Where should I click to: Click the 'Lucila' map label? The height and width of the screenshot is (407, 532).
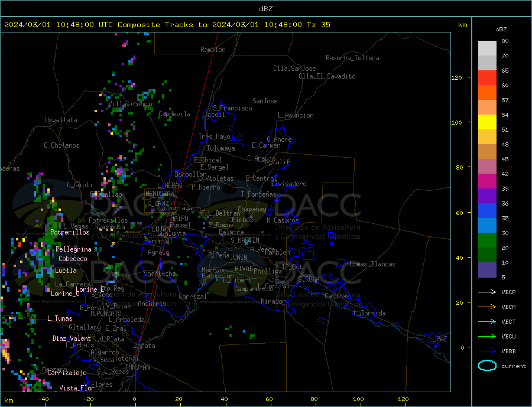click(66, 271)
